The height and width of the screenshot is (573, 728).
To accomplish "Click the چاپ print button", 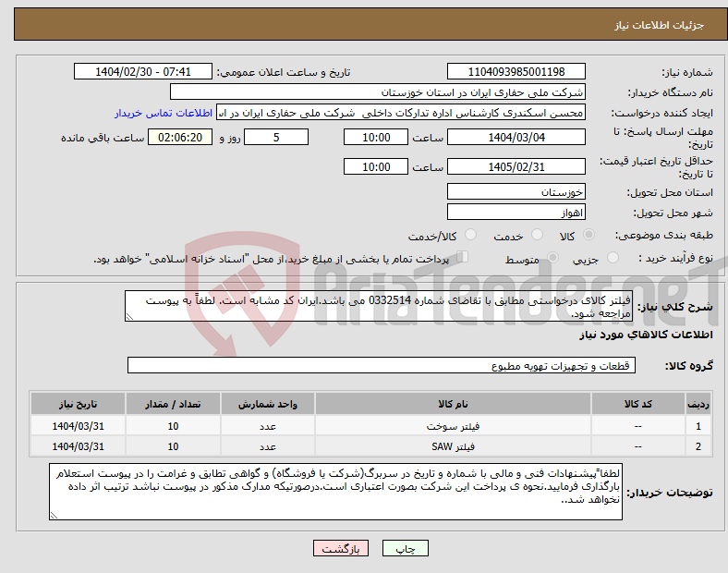I will tap(406, 548).
